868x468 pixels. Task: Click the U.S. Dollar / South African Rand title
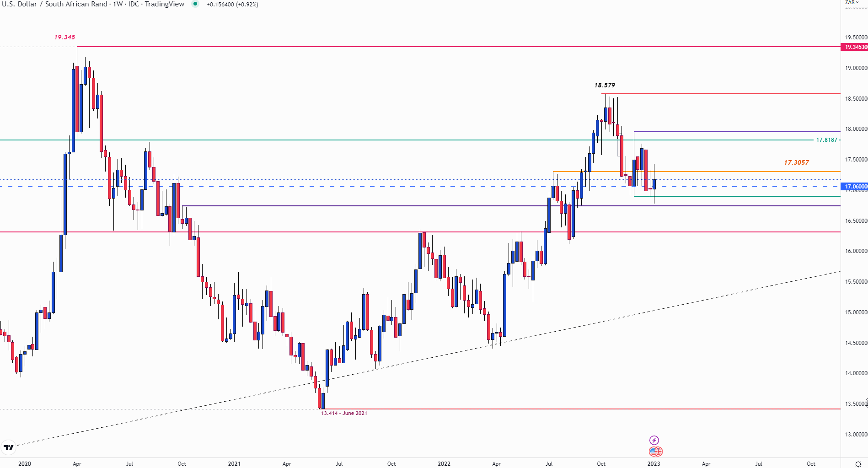[x=54, y=4]
